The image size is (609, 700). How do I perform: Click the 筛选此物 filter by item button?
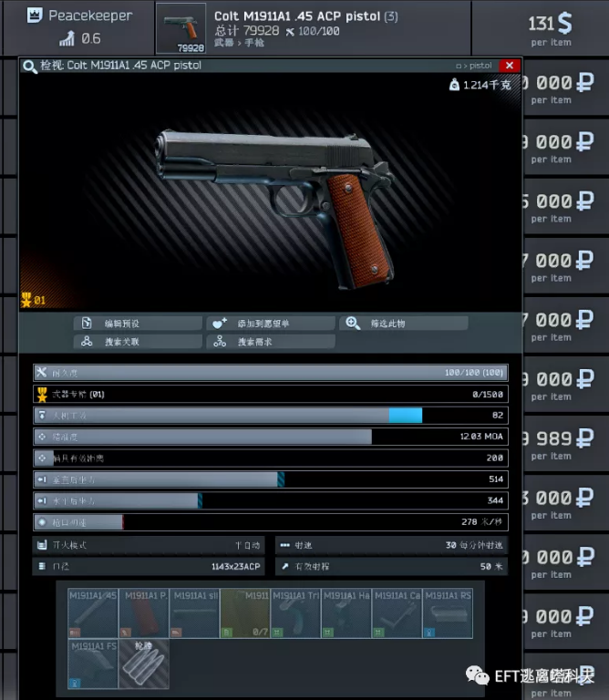[x=404, y=324]
